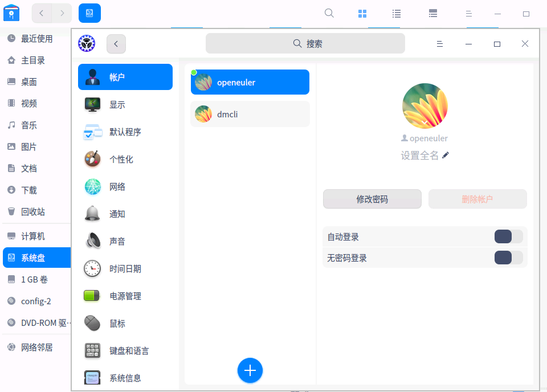Open 主目录 home folder in file manager

pyautogui.click(x=36, y=60)
